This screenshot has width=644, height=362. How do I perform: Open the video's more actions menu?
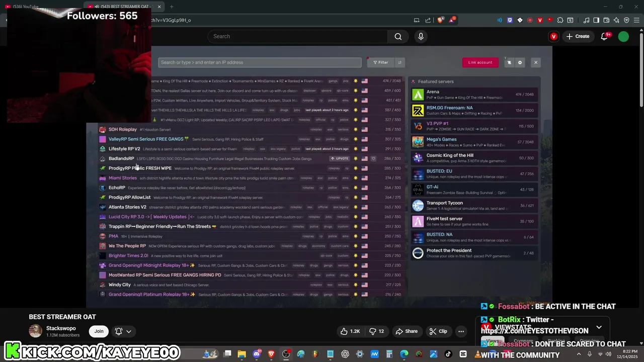461,331
